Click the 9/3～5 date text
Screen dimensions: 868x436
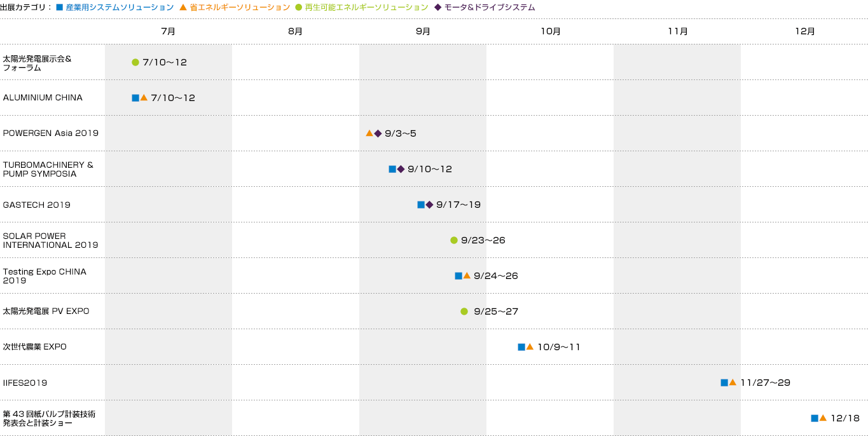tap(401, 133)
